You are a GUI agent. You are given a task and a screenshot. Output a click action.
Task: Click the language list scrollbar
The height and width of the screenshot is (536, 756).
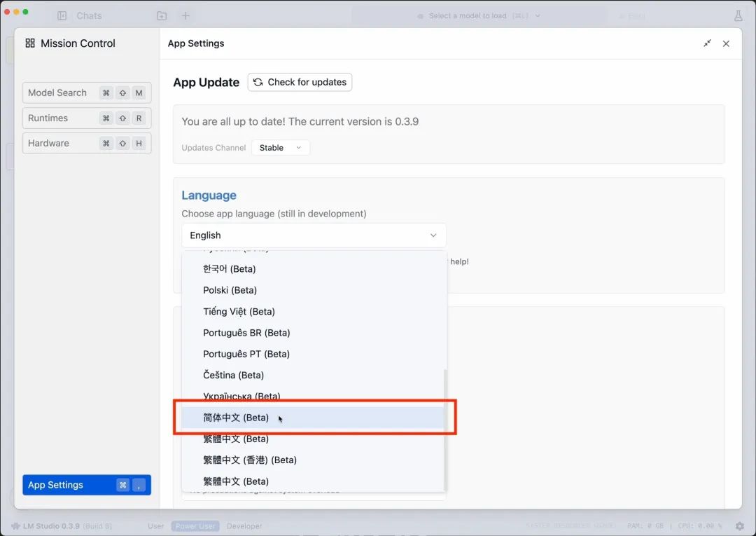[444, 430]
